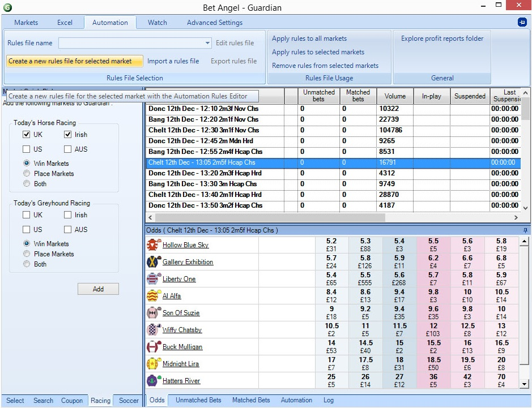The height and width of the screenshot is (408, 532).
Task: Click Hollow Blue Sky jockey silks icon
Action: pos(154,244)
